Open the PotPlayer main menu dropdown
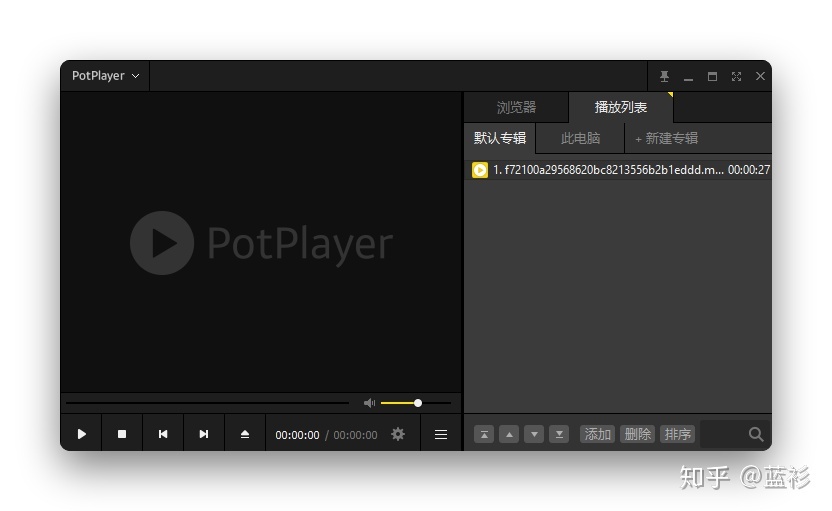This screenshot has height=511, width=832. click(105, 76)
